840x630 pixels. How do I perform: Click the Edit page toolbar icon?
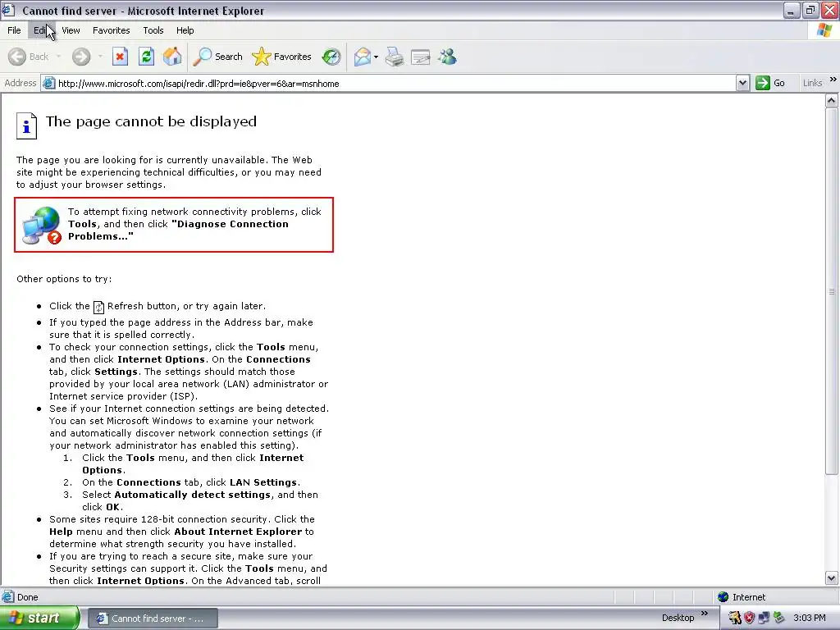point(421,57)
